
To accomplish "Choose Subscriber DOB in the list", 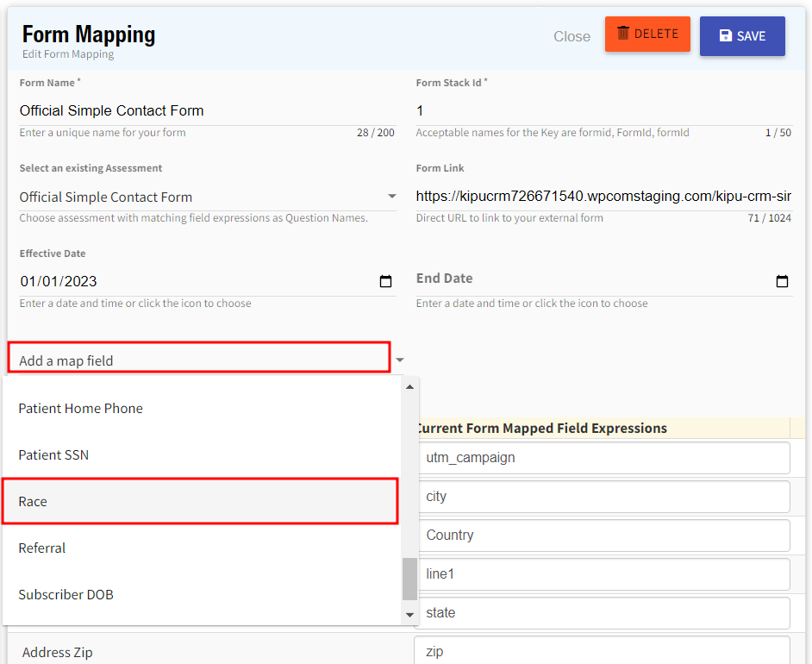I will 199,595.
